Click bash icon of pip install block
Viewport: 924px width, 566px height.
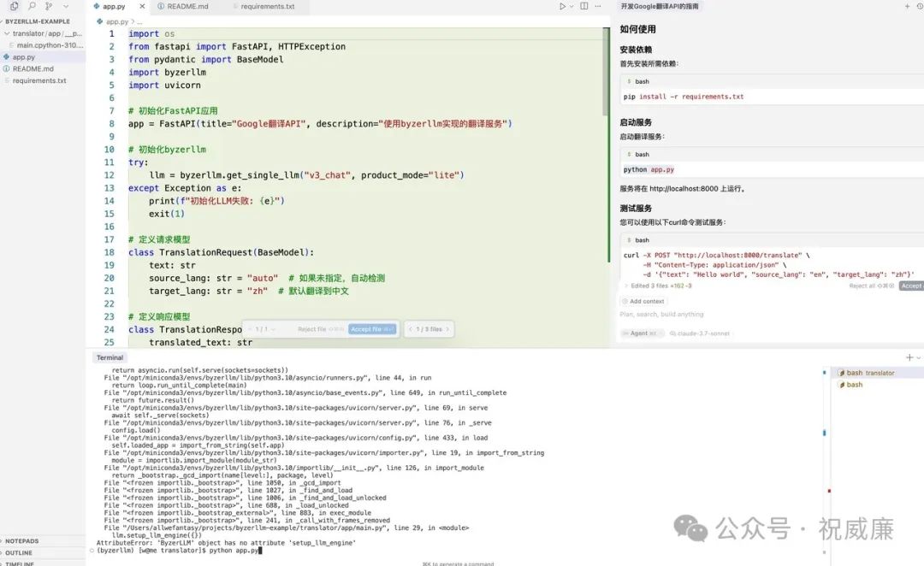point(629,81)
